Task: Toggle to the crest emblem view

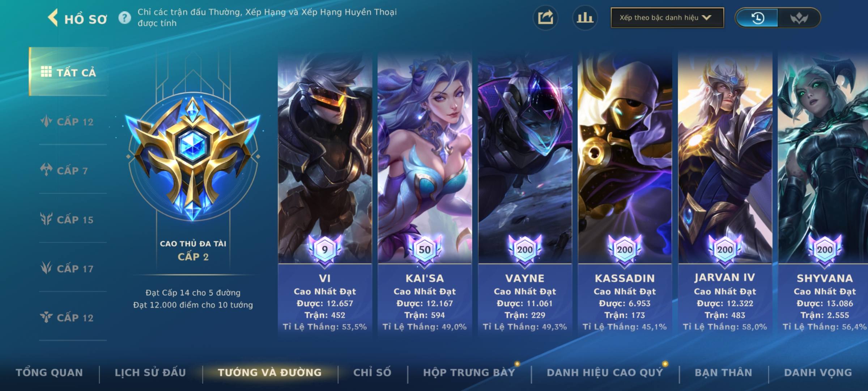Action: (x=799, y=18)
